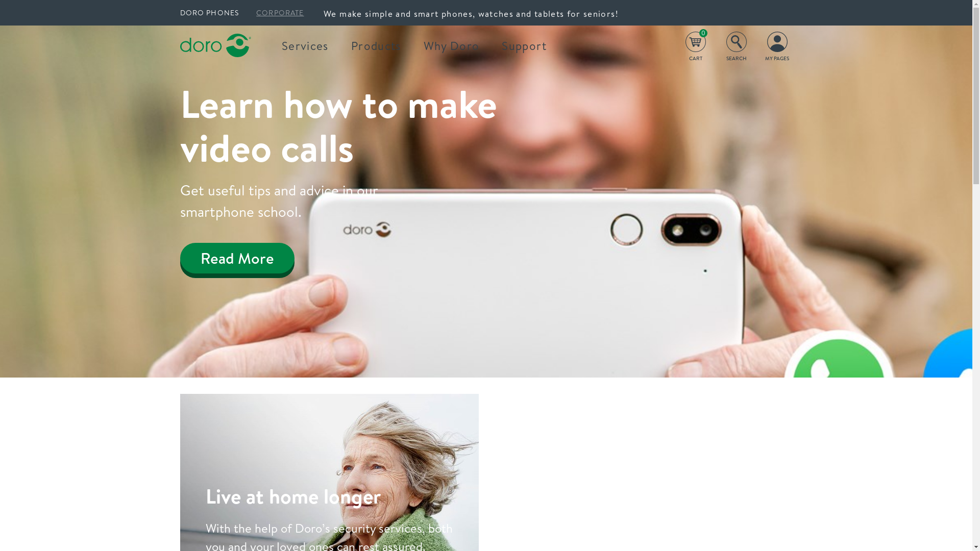Image resolution: width=980 pixels, height=551 pixels.
Task: Click the page vertical scrollbar
Action: coord(976,275)
